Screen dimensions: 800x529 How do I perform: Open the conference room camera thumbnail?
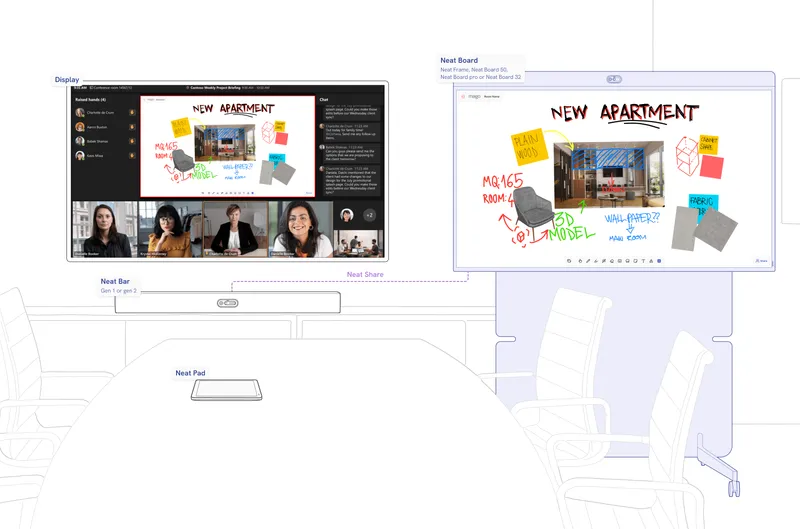[357, 241]
